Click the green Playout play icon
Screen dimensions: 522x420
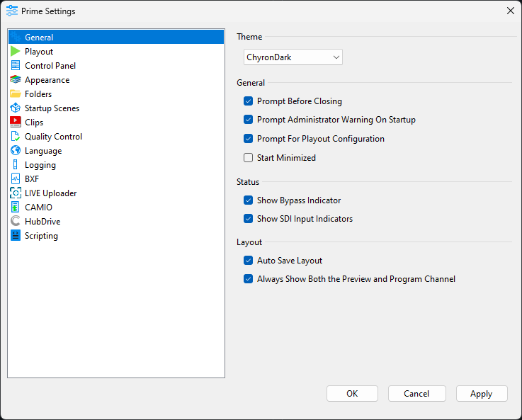click(x=16, y=52)
